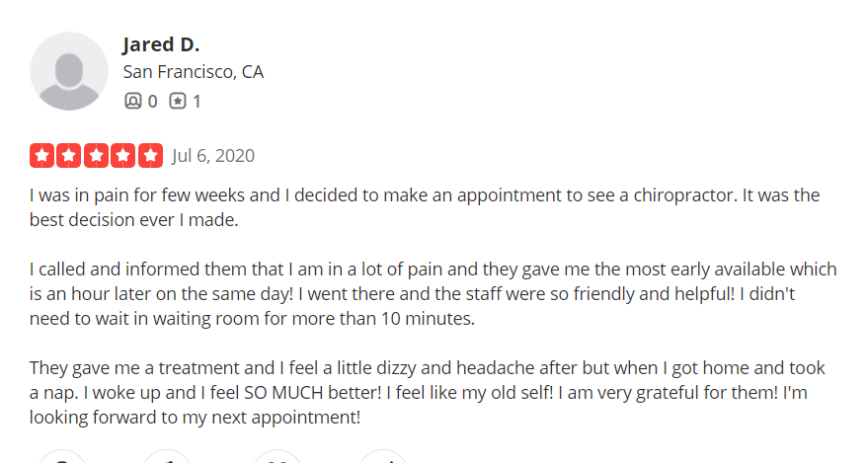Viewport: 868px width, 463px height.
Task: Click the third reaction button below the review
Action: point(276,456)
